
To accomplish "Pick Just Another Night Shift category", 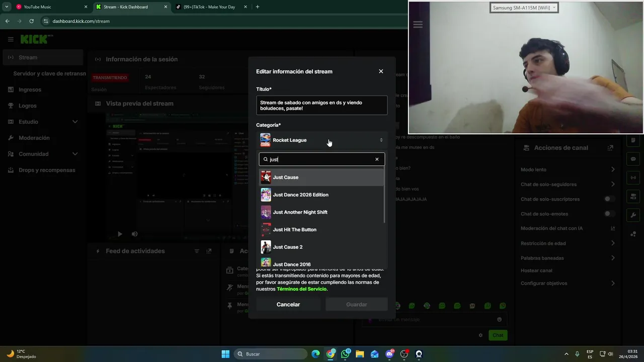I will (x=322, y=212).
